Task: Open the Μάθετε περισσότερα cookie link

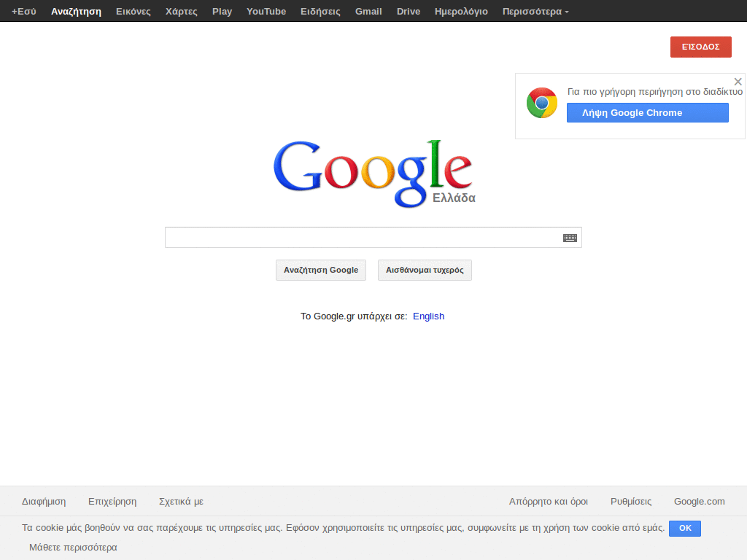Action: (74, 547)
